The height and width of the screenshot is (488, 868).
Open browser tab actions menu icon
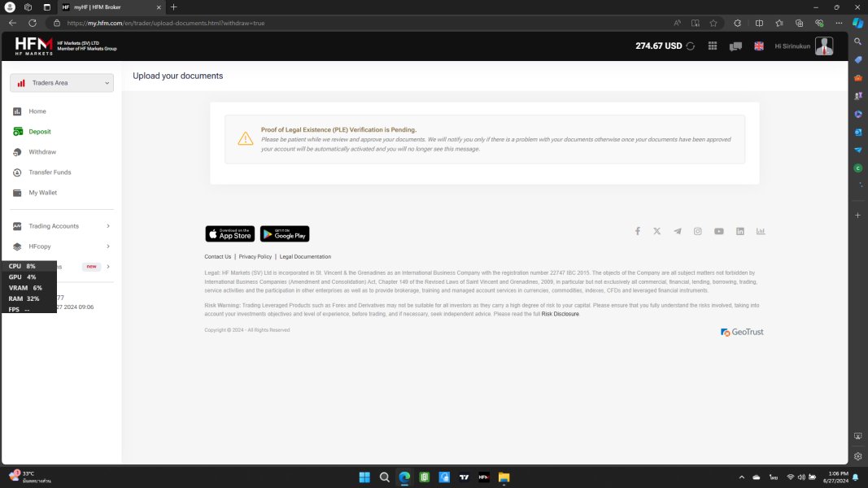(x=47, y=7)
